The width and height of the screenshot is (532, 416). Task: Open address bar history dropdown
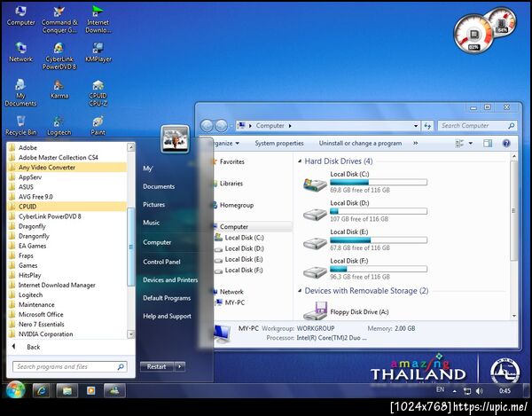tap(416, 126)
